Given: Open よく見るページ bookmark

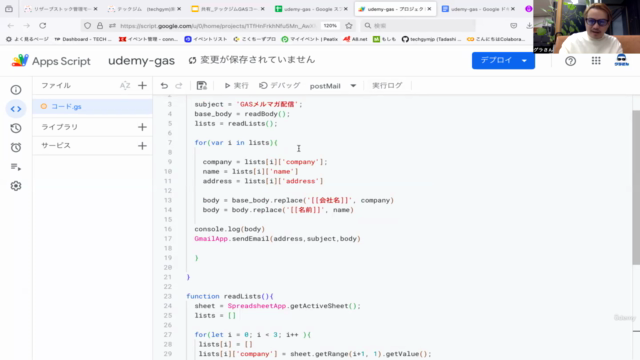Looking at the screenshot, I should (x=27, y=39).
